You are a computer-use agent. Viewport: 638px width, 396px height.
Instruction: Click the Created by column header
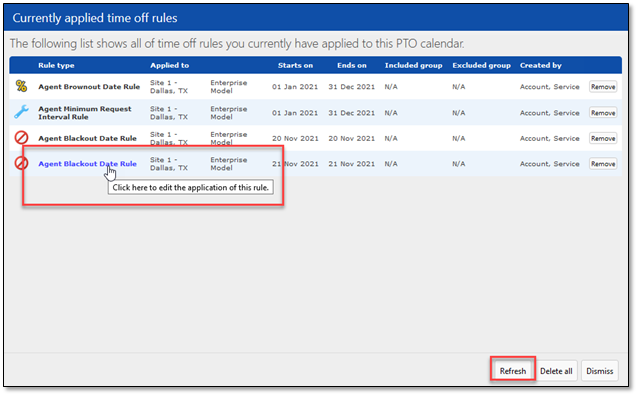[x=540, y=65]
